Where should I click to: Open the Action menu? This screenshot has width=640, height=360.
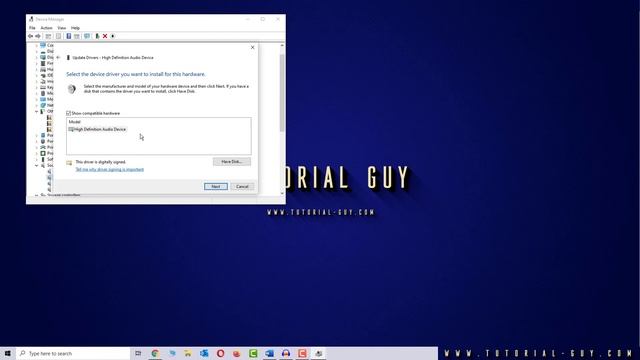(47, 28)
